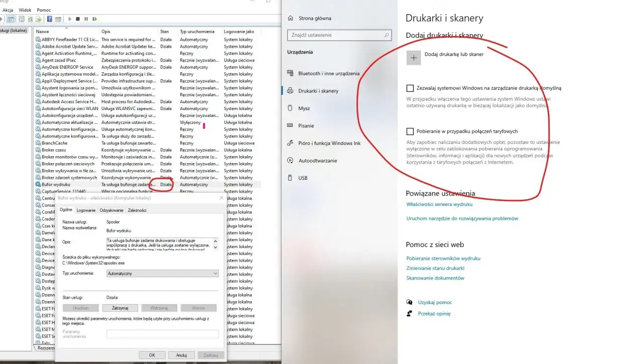Screen dimensions: 629x364
Task: Open the Akcja menu
Action: (x=8, y=10)
